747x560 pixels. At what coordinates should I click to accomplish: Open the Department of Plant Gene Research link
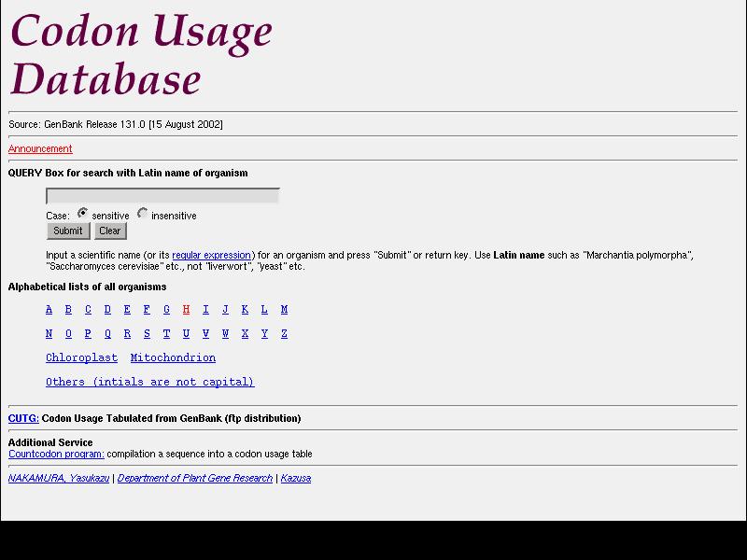tap(195, 479)
